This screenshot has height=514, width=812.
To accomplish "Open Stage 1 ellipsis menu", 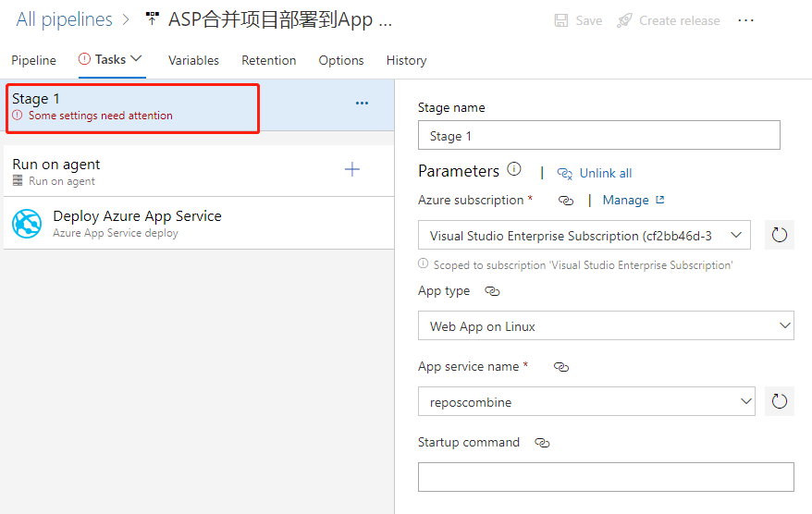I will (362, 103).
